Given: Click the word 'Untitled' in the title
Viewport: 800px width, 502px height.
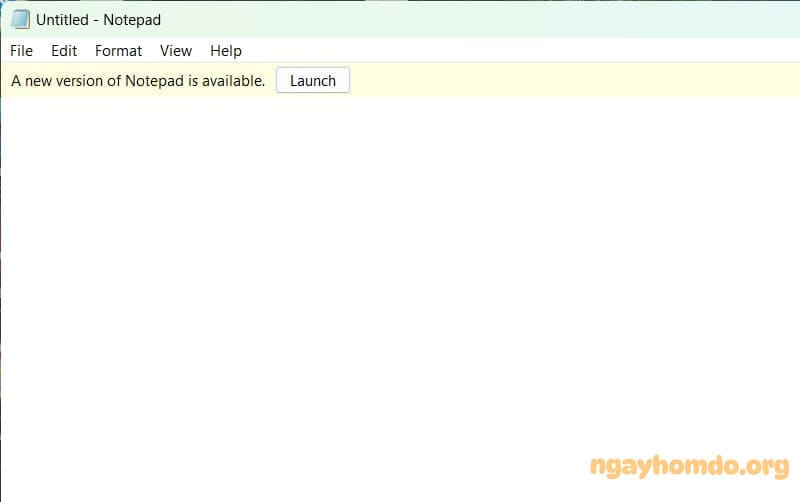Looking at the screenshot, I should [62, 20].
